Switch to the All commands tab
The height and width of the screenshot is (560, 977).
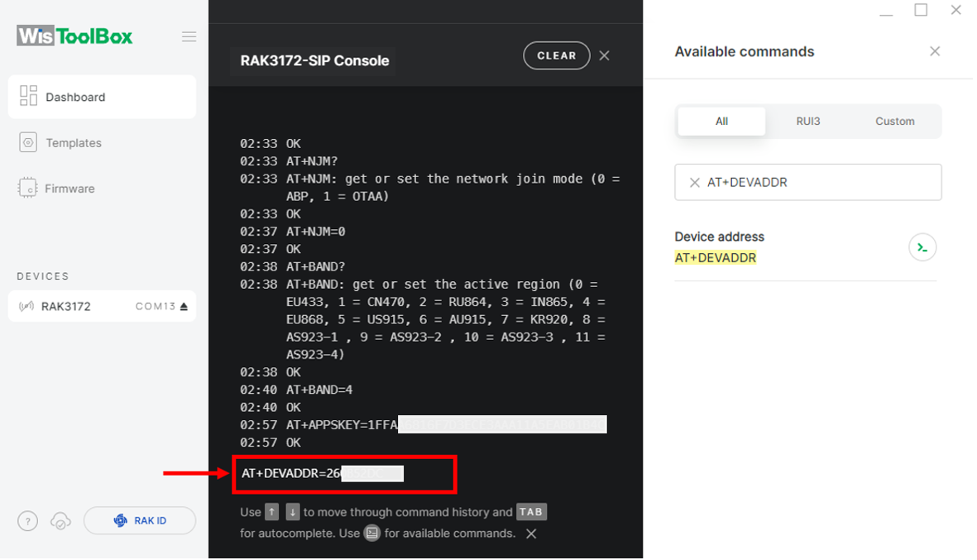721,121
